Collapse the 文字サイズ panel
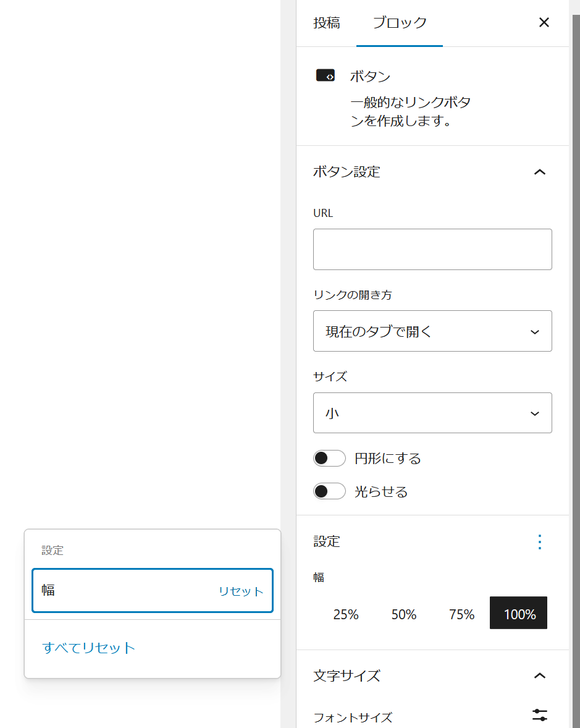Screen dimensions: 580x728 pos(539,675)
